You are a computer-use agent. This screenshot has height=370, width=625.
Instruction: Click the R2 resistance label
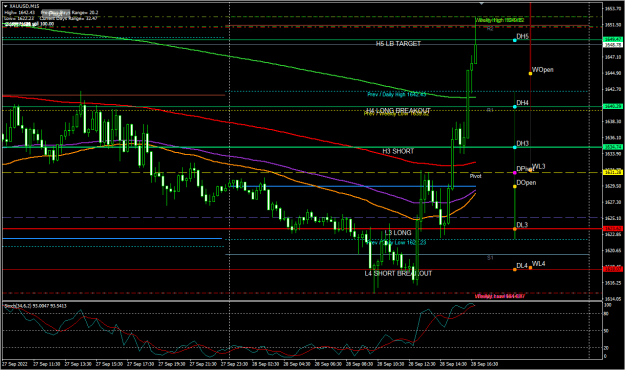coord(490,29)
